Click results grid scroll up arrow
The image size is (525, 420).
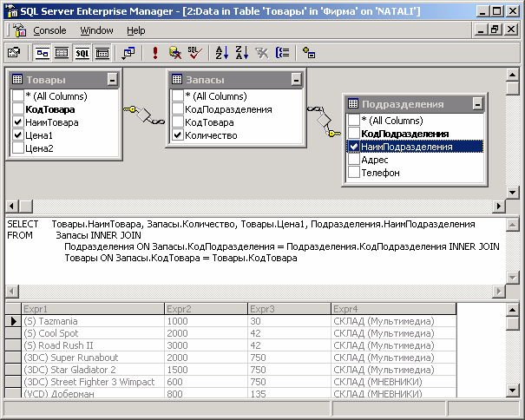[x=512, y=310]
